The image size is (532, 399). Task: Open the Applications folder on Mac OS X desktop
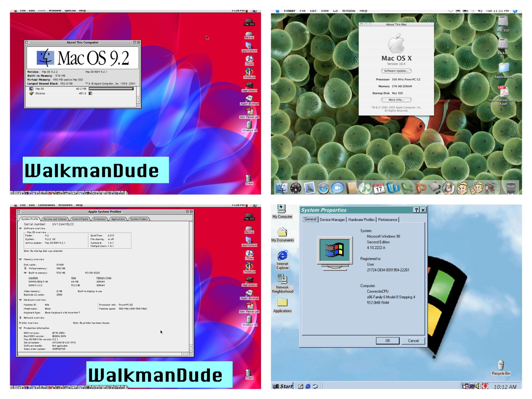pyautogui.click(x=503, y=70)
